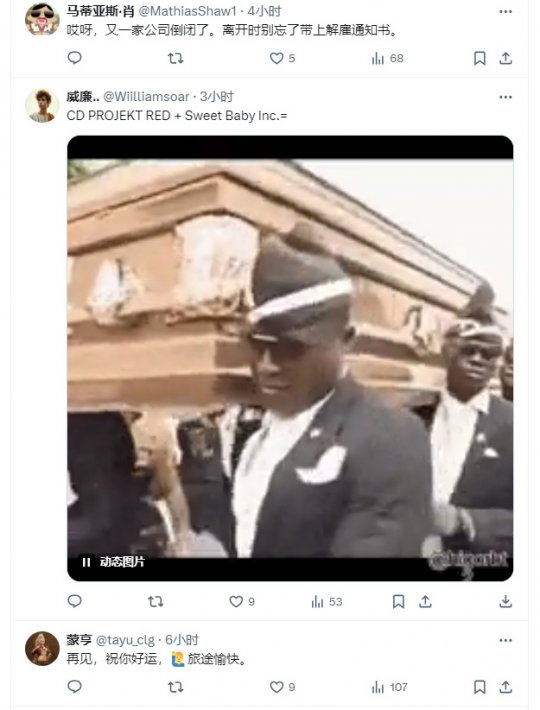This screenshot has height=710, width=540.
Task: Like Wiilliamsoar's CD PROJEKT RED tweet
Action: coord(242,601)
